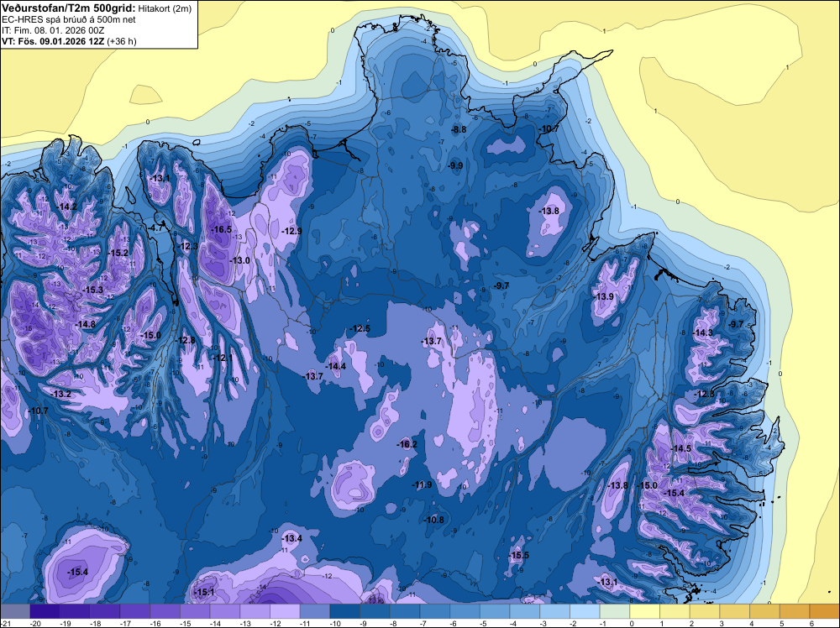Click the -13.9 temperature value

604,296
